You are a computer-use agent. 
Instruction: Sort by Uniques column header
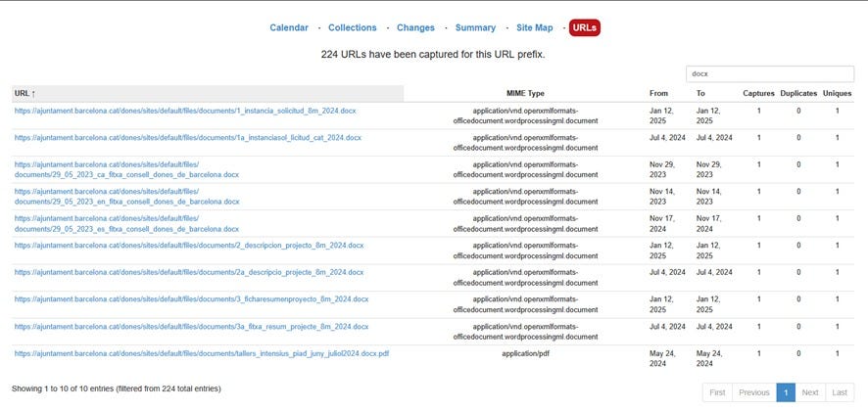point(837,94)
